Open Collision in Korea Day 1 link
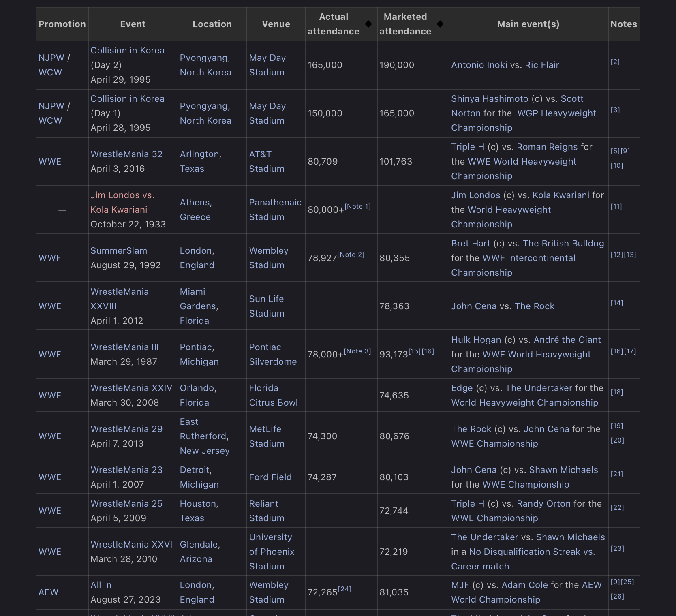The width and height of the screenshot is (676, 616). click(x=127, y=99)
